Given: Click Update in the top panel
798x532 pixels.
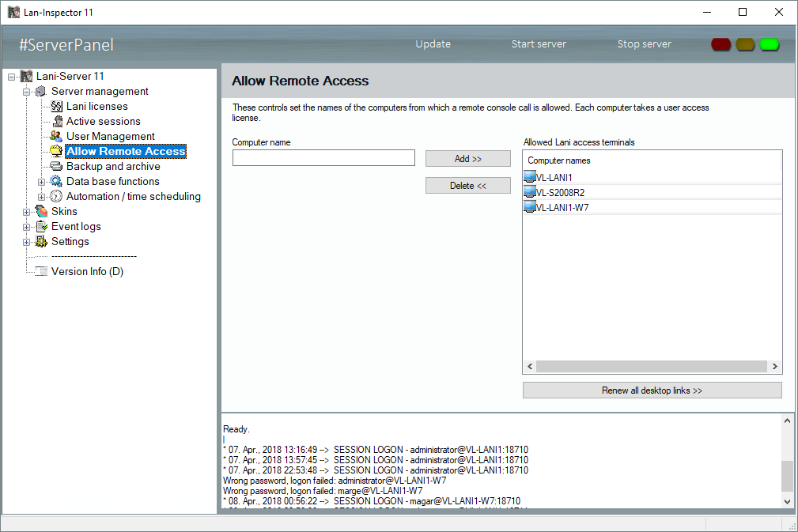Looking at the screenshot, I should point(433,44).
